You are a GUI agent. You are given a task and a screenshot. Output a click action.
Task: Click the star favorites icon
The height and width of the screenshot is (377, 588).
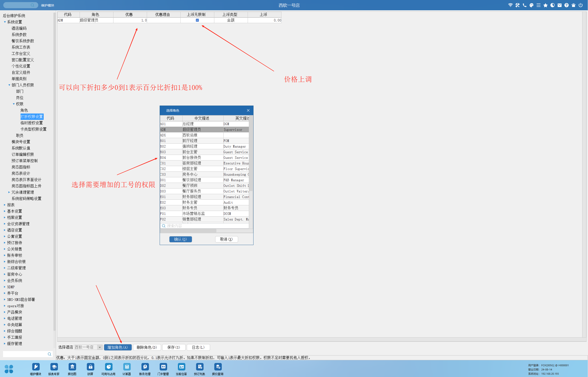coord(546,5)
